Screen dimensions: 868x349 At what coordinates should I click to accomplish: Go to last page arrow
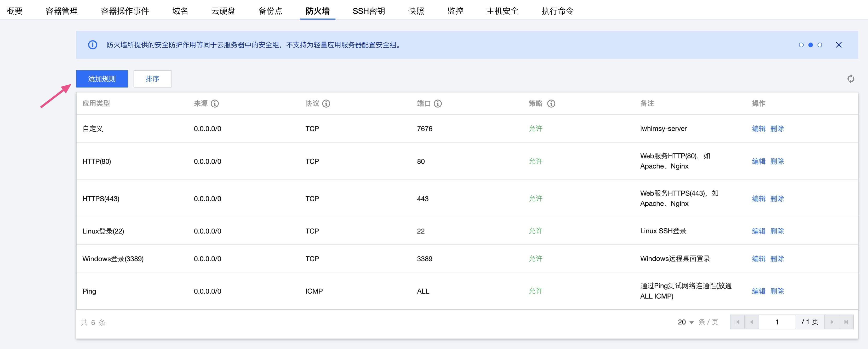point(846,322)
